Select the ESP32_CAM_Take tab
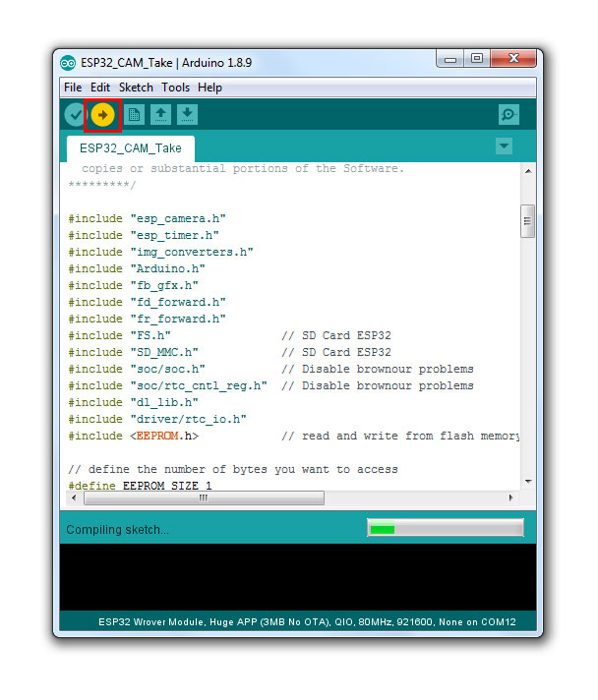The image size is (598, 700). point(131,148)
